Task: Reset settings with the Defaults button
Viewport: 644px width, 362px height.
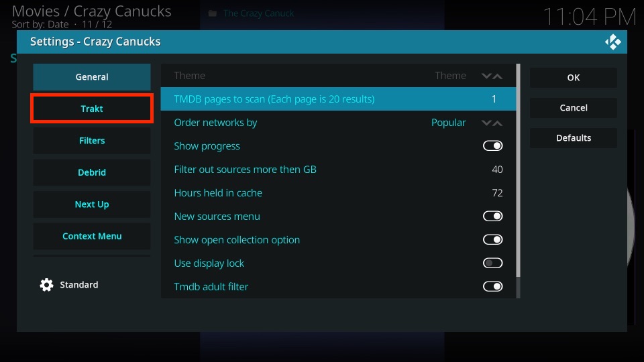Action: 574,138
